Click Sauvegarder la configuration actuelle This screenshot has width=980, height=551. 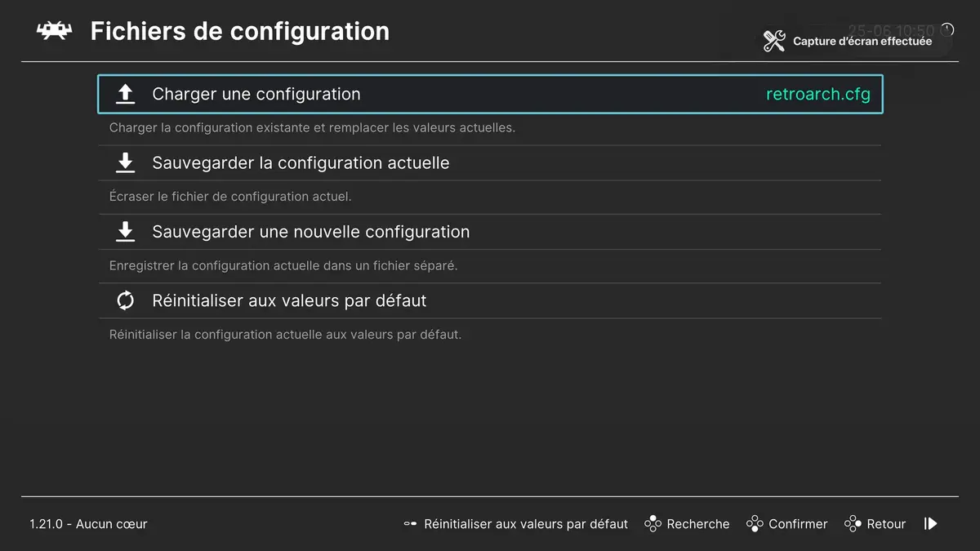(x=301, y=162)
